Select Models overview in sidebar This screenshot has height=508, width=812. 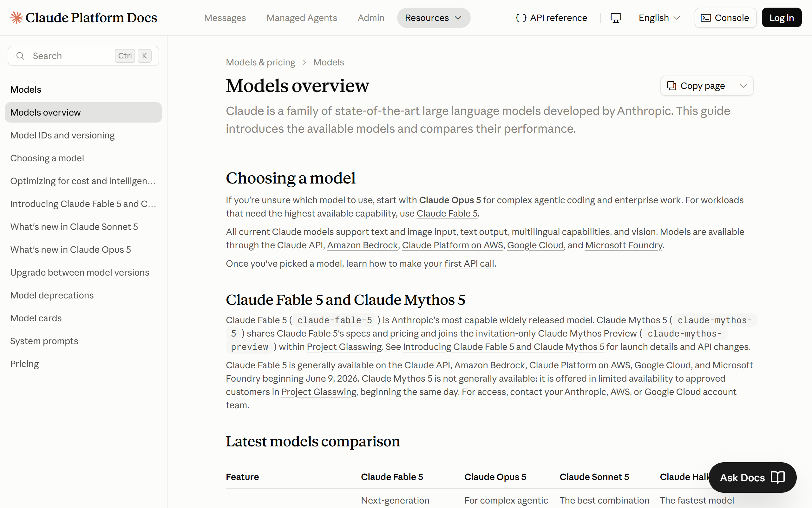(x=83, y=112)
